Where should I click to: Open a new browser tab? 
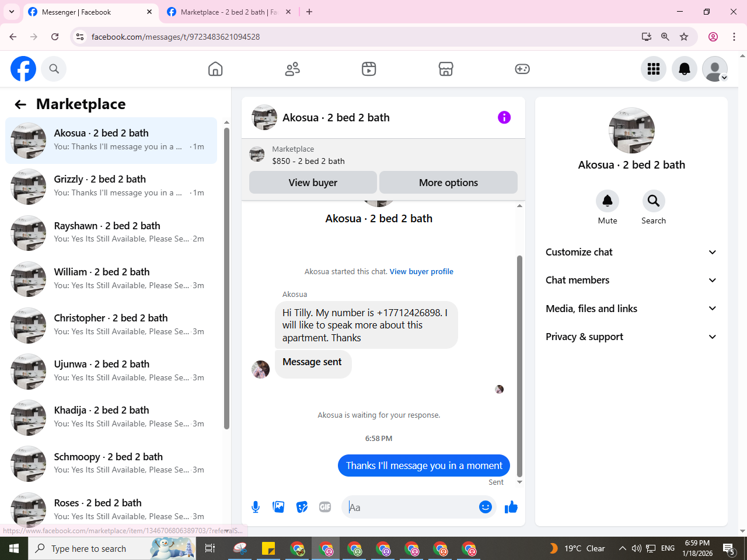(309, 12)
